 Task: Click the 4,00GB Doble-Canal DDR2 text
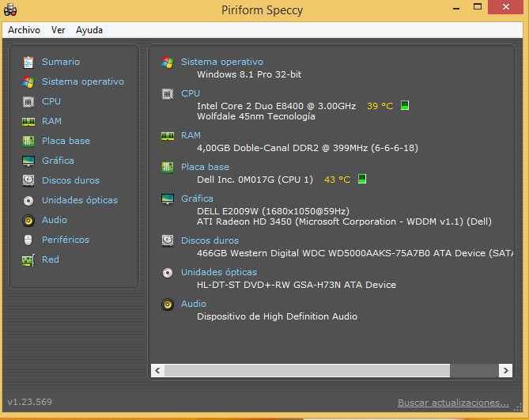[x=308, y=148]
